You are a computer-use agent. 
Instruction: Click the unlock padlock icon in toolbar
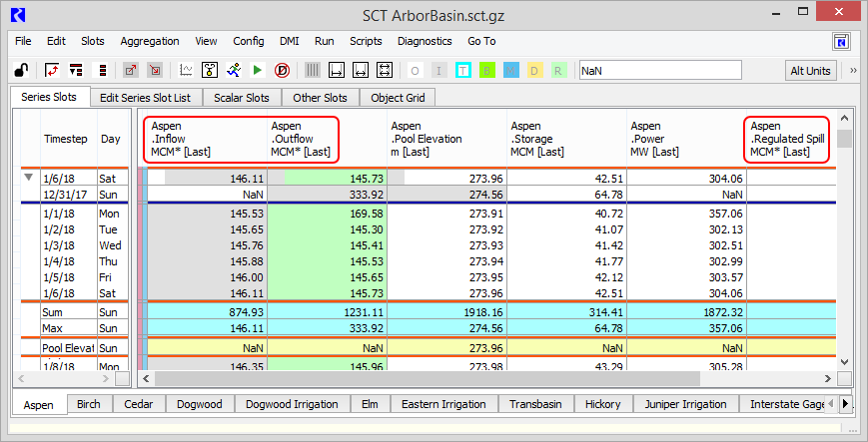tap(20, 71)
